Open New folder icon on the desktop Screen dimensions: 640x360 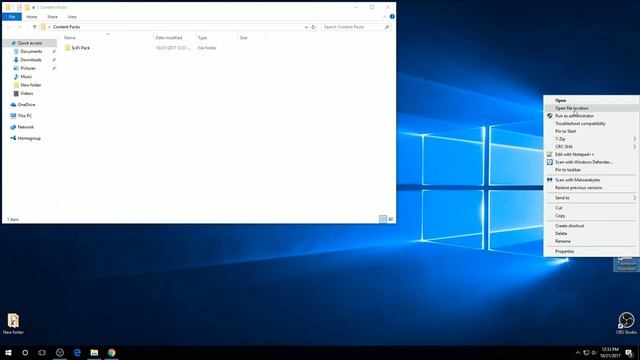[13, 324]
